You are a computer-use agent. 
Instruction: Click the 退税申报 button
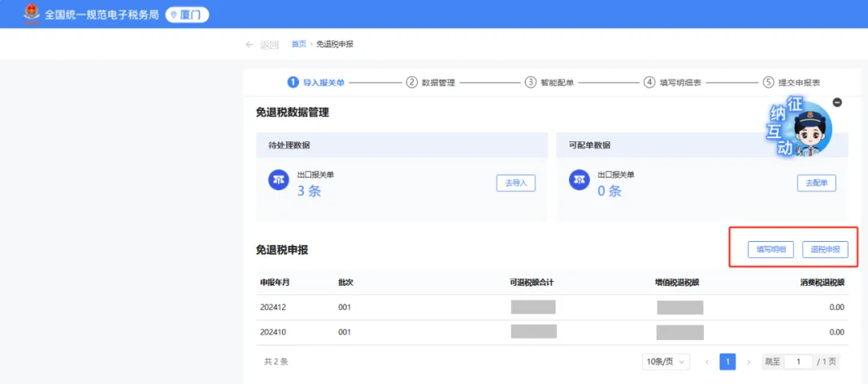825,250
